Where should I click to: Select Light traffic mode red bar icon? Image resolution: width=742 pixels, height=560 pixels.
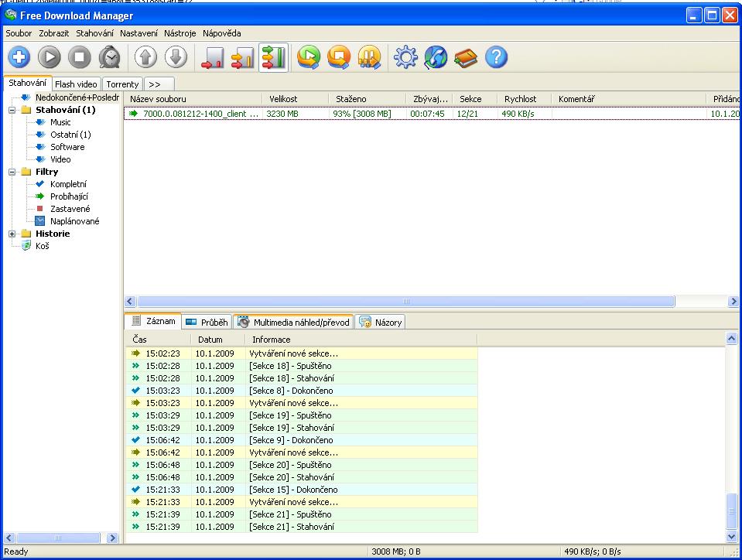click(211, 57)
